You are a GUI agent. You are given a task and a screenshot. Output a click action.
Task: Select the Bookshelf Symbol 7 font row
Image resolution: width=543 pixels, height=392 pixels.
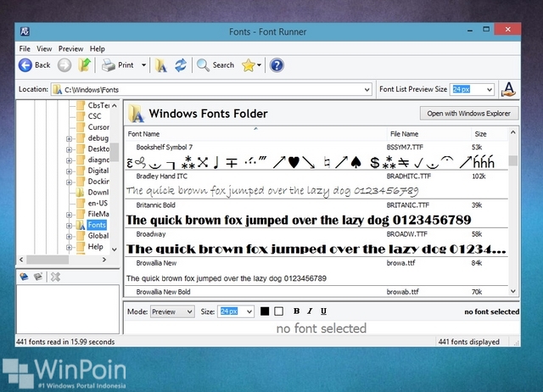[316, 155]
